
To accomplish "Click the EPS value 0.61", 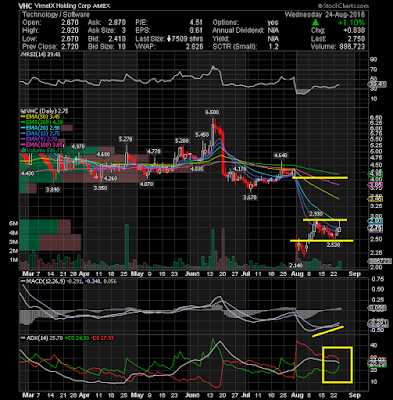I will [x=196, y=31].
